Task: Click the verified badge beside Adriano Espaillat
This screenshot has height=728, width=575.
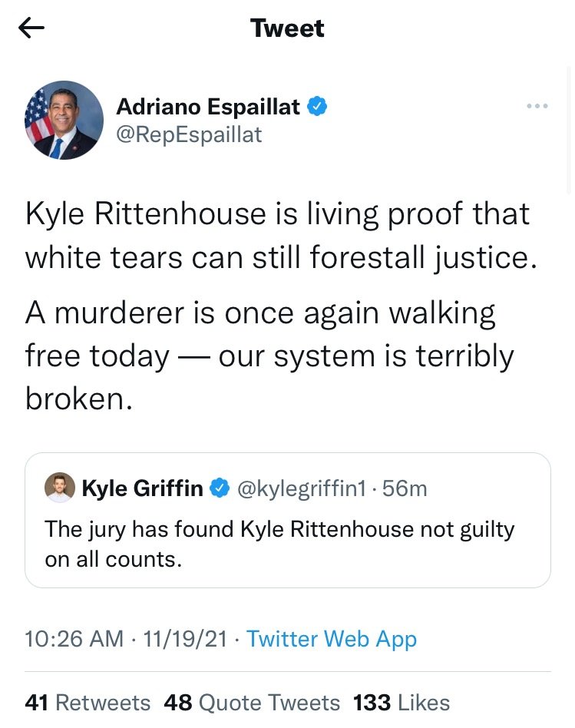Action: 318,107
